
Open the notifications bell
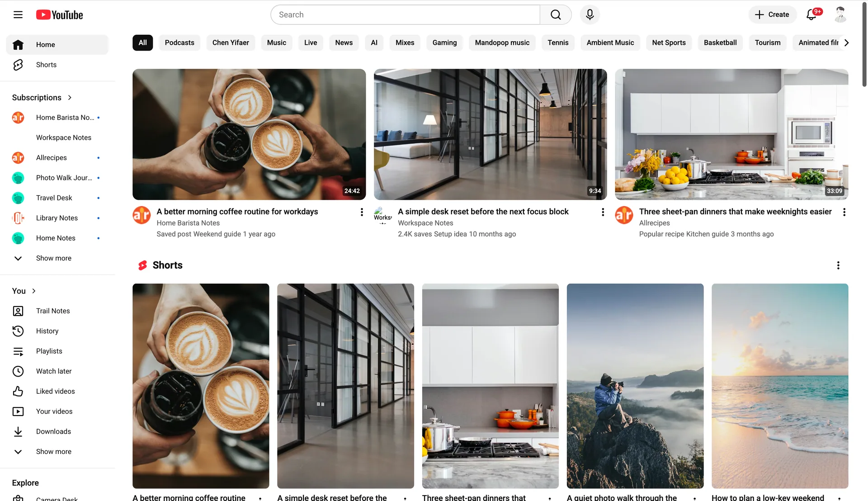812,14
